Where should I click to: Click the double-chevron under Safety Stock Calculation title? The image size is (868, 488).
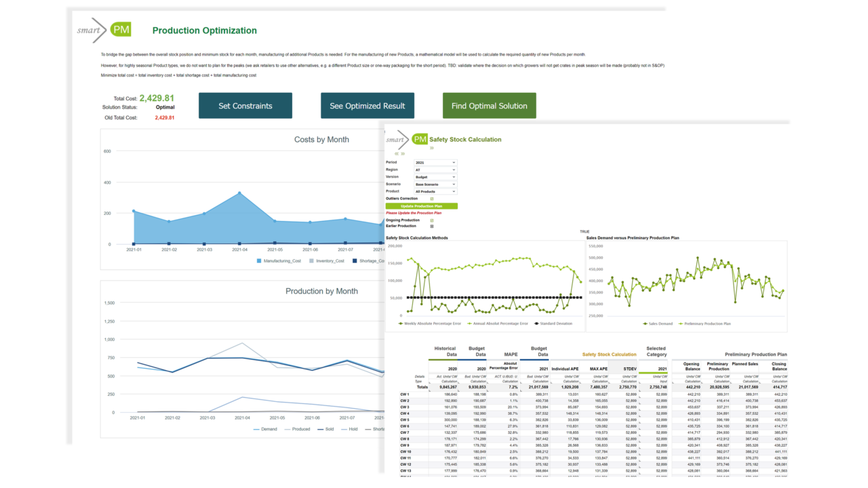point(431,148)
